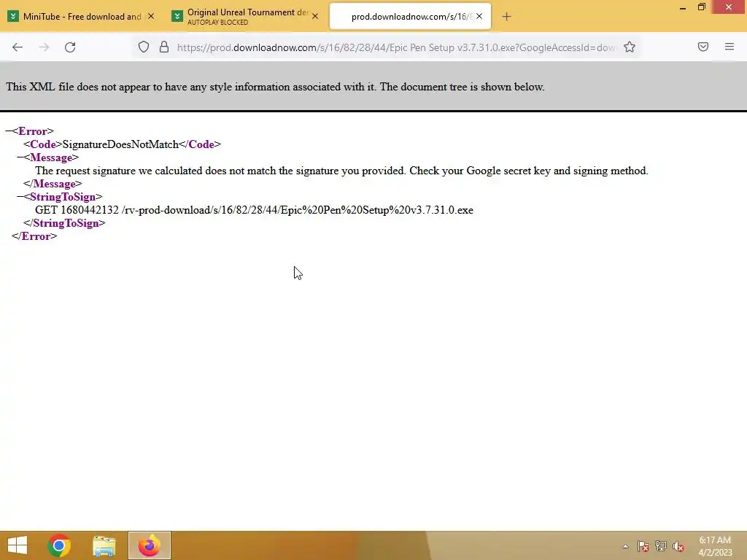Switch to Original Unreal Tournament tab
This screenshot has height=560, width=747.
[x=245, y=16]
